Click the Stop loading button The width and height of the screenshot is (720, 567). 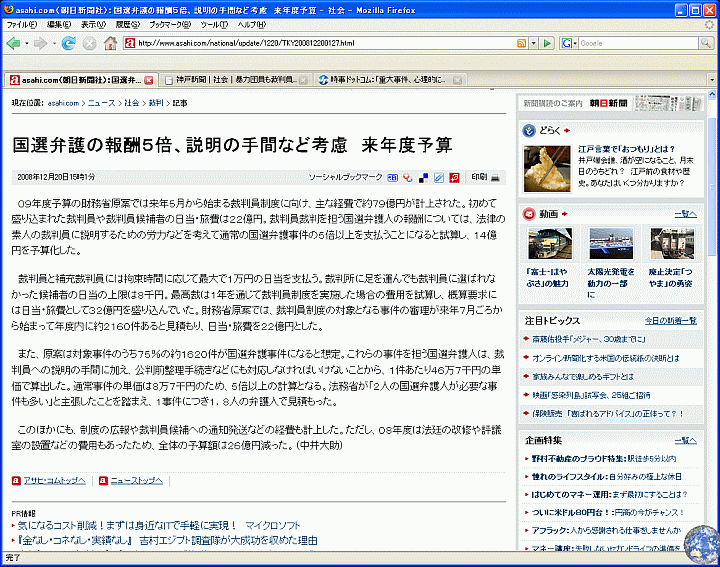[89, 44]
